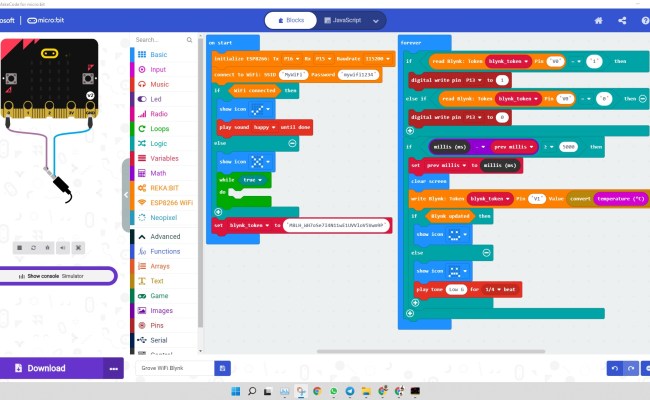Restart the simulator
This screenshot has width=650, height=400.
click(34, 248)
